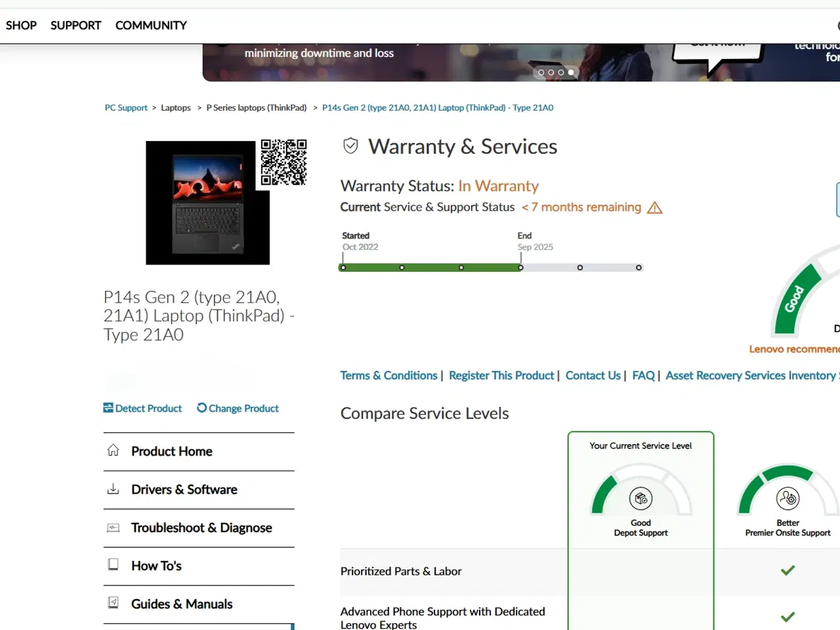Click the Drivers & Software download icon
Image resolution: width=840 pixels, height=630 pixels.
coord(113,488)
